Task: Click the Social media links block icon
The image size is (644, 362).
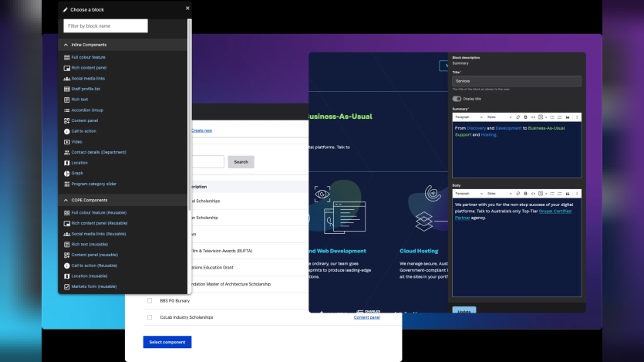Action: tap(66, 79)
